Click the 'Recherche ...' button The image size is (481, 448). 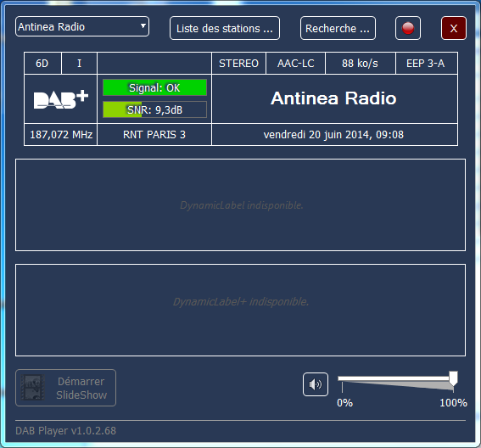[x=338, y=28]
